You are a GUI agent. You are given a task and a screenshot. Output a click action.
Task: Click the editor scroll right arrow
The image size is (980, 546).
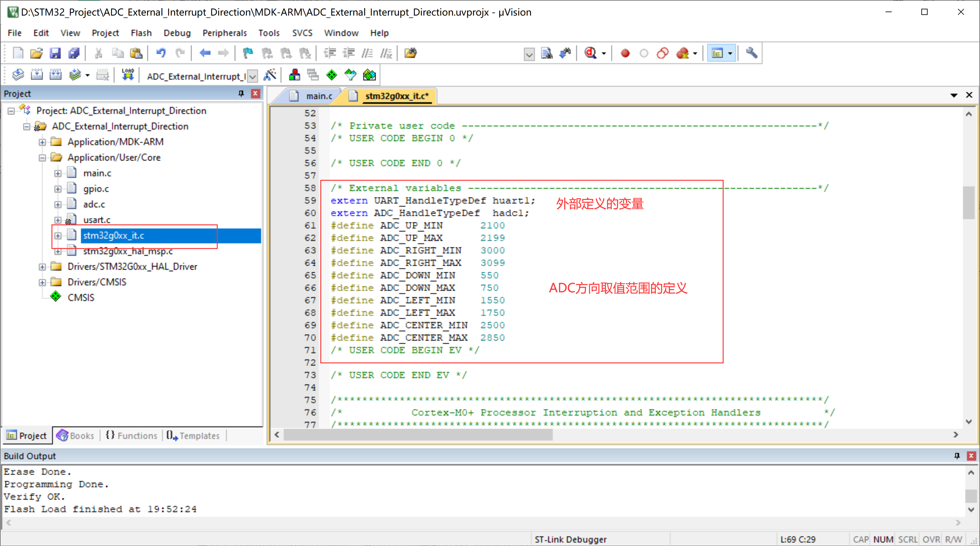pyautogui.click(x=956, y=435)
